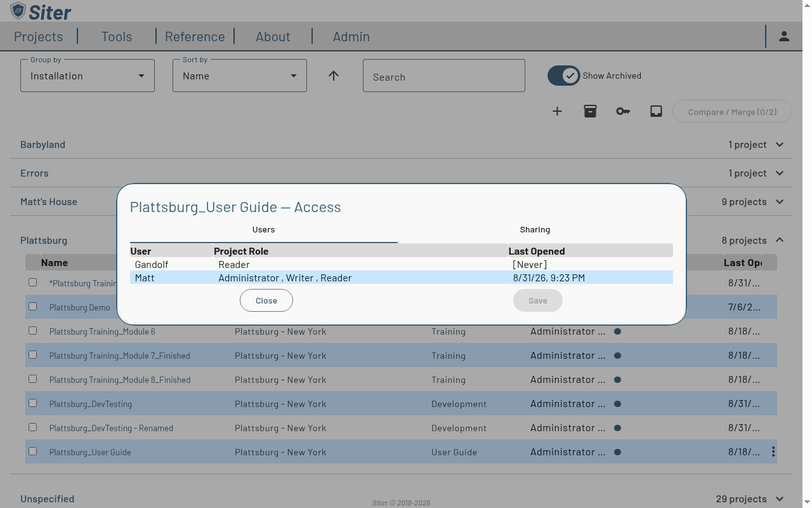Switch to the Sharing tab
Image resolution: width=812 pixels, height=508 pixels.
tap(535, 230)
